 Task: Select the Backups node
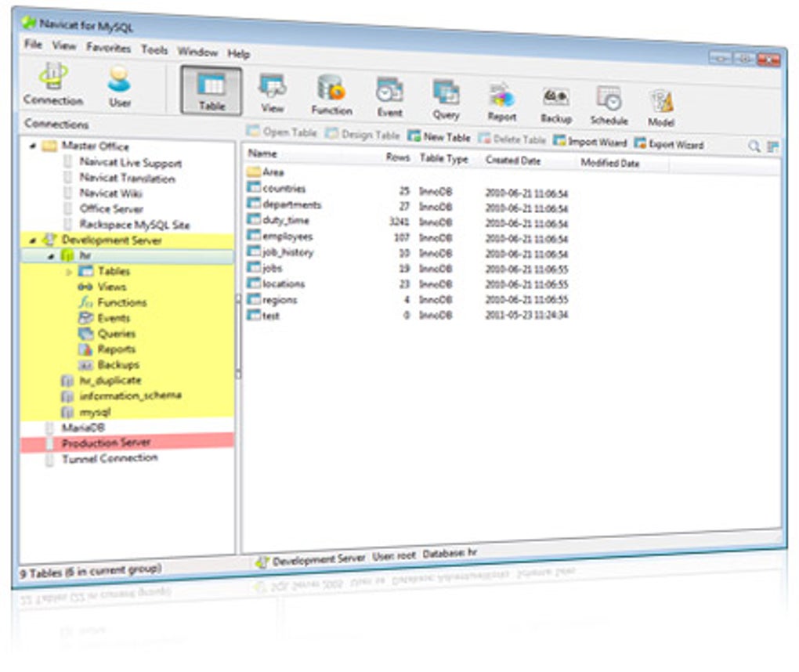(x=118, y=365)
